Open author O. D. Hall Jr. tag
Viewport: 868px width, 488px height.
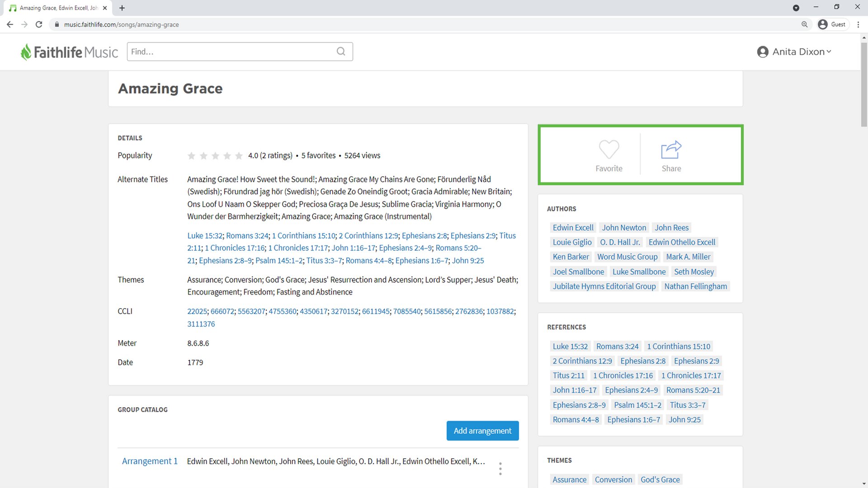click(x=620, y=242)
